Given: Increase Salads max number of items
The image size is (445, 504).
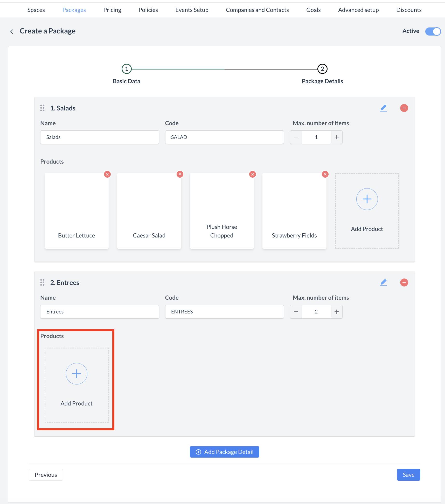Looking at the screenshot, I should (x=337, y=137).
